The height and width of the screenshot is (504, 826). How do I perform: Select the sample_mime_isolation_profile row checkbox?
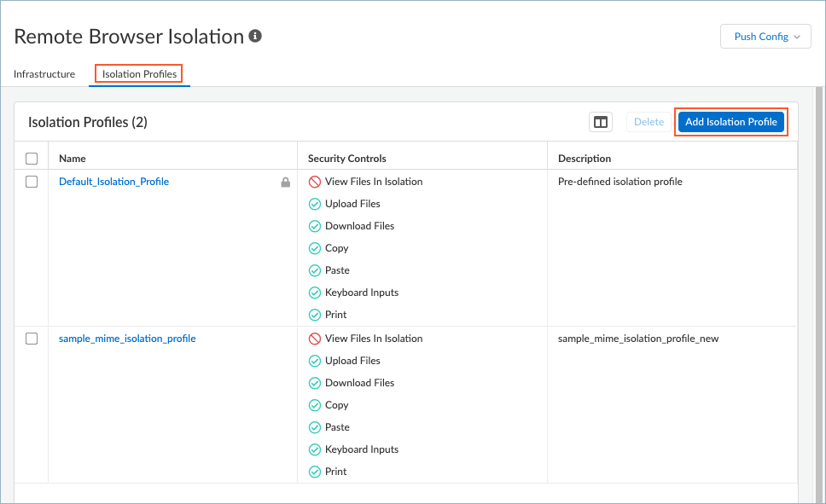(32, 339)
